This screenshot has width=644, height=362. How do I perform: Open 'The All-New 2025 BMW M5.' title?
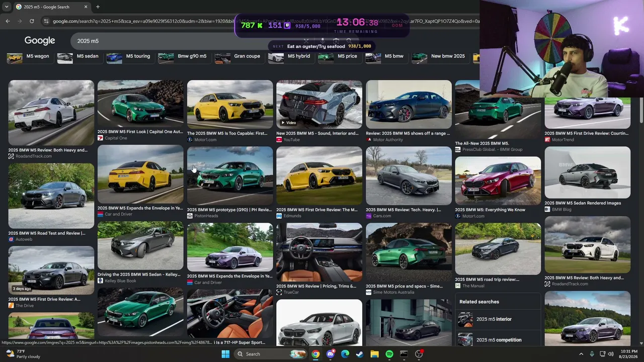pos(482,143)
